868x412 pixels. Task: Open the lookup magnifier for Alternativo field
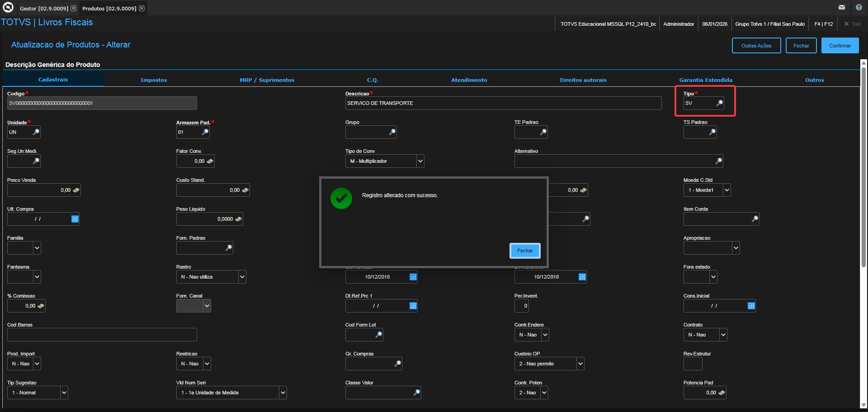719,161
